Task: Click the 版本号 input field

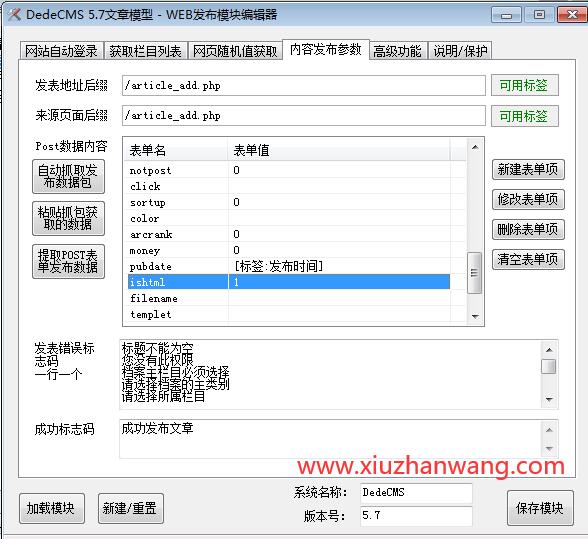Action: 416,516
